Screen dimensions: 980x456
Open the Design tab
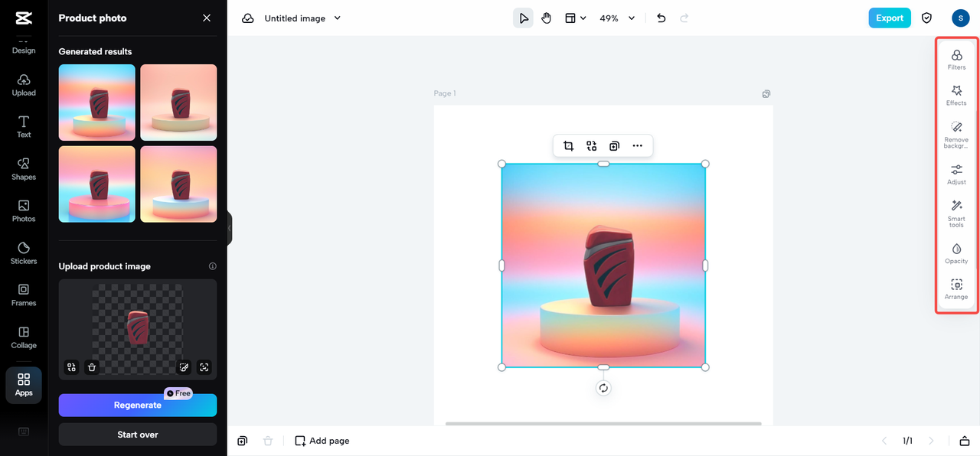24,47
